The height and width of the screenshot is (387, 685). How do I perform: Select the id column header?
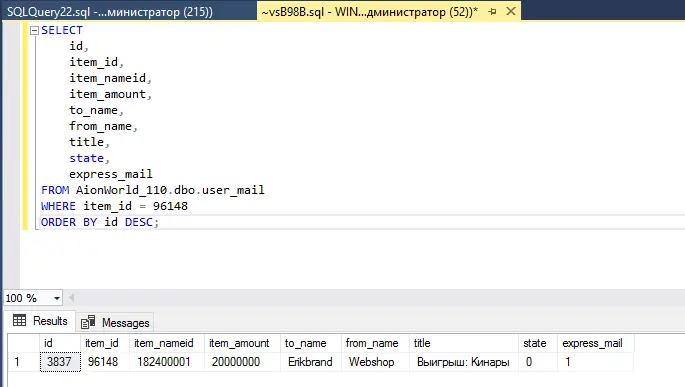point(59,343)
